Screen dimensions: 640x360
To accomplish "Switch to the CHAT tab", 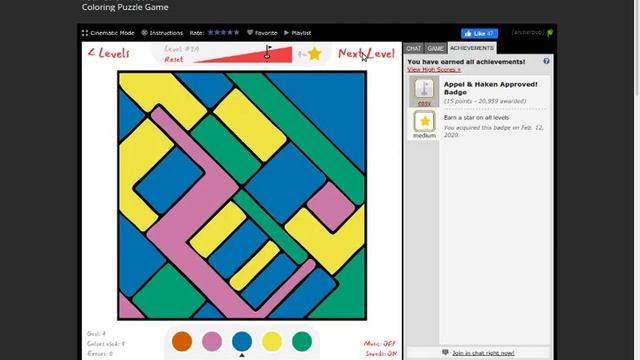I will click(413, 49).
